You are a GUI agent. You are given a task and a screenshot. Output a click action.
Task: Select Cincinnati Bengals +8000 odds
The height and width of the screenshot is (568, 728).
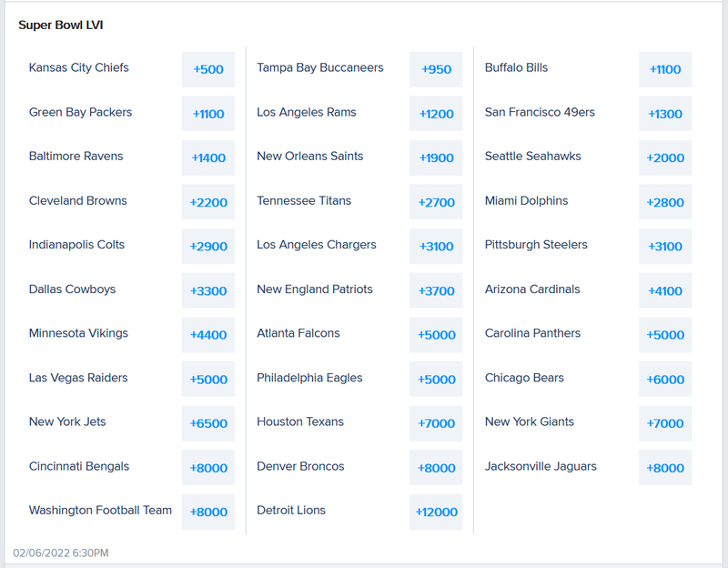pos(208,468)
